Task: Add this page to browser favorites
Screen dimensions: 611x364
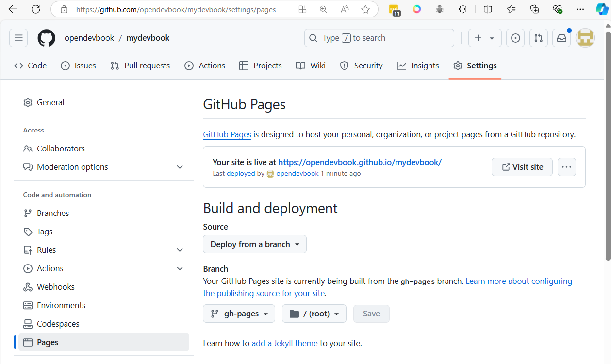Action: 365,9
